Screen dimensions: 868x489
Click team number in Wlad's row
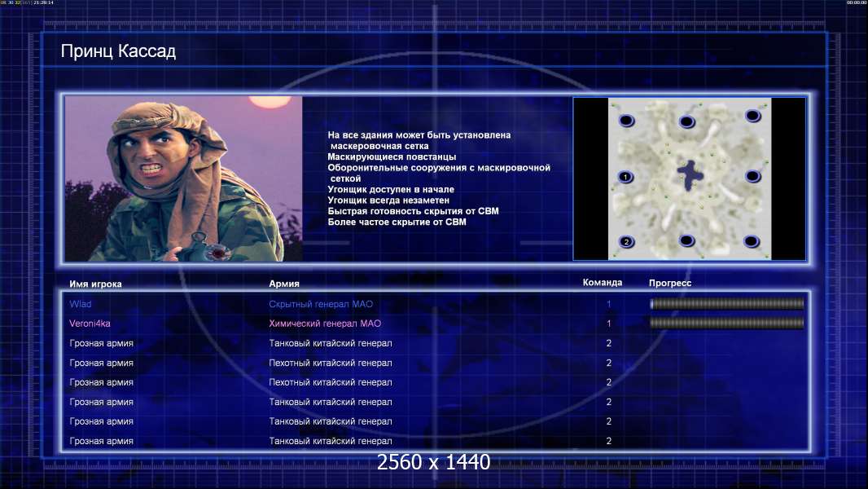click(608, 304)
